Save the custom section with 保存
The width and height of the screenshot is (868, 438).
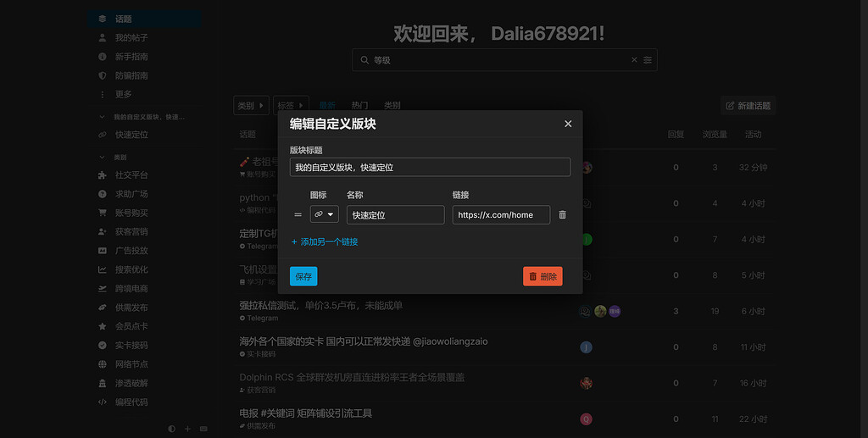[x=303, y=276]
